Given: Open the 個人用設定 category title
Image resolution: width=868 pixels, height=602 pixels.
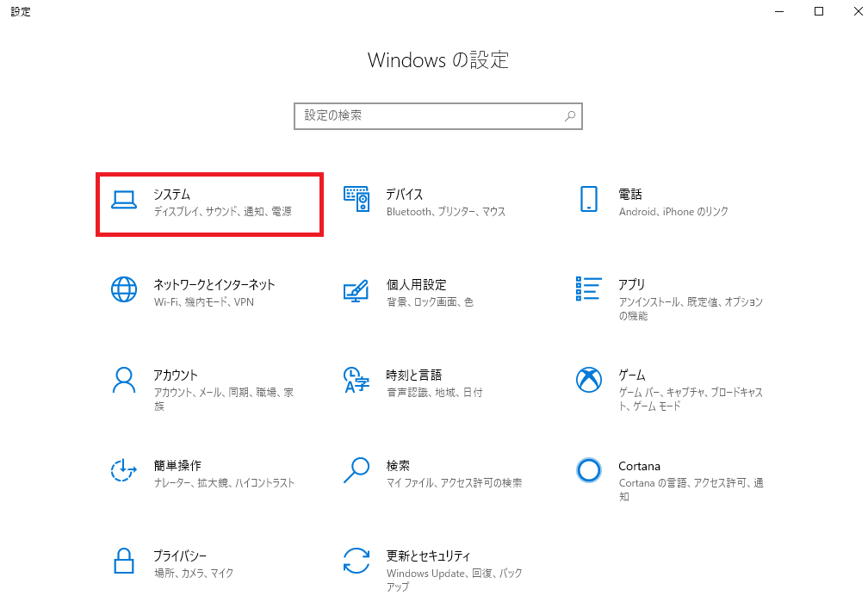Looking at the screenshot, I should coord(416,285).
